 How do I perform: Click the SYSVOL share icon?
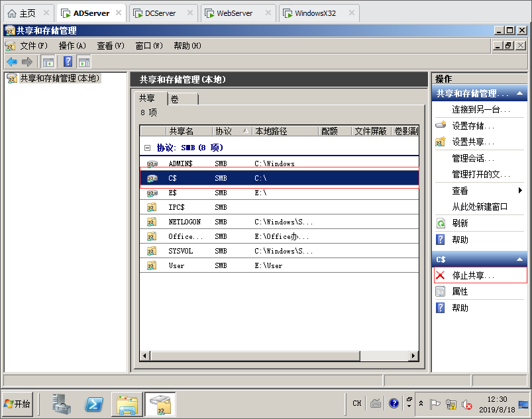152,251
